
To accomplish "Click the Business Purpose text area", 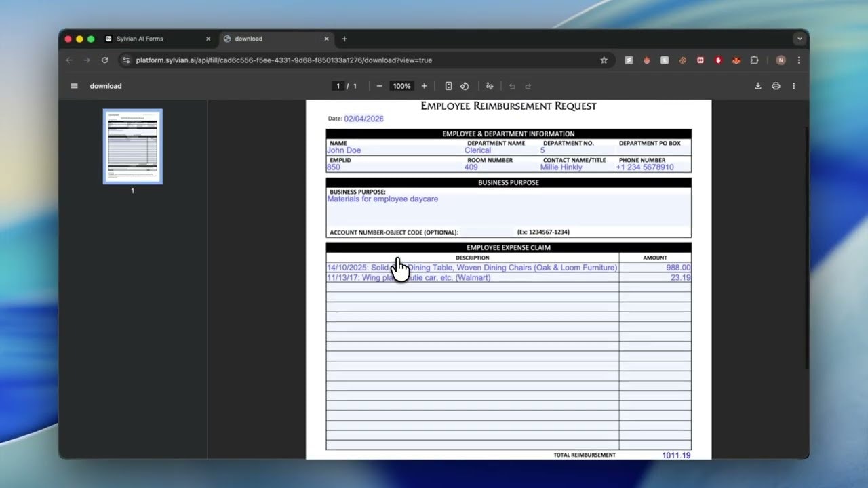I will [x=509, y=211].
